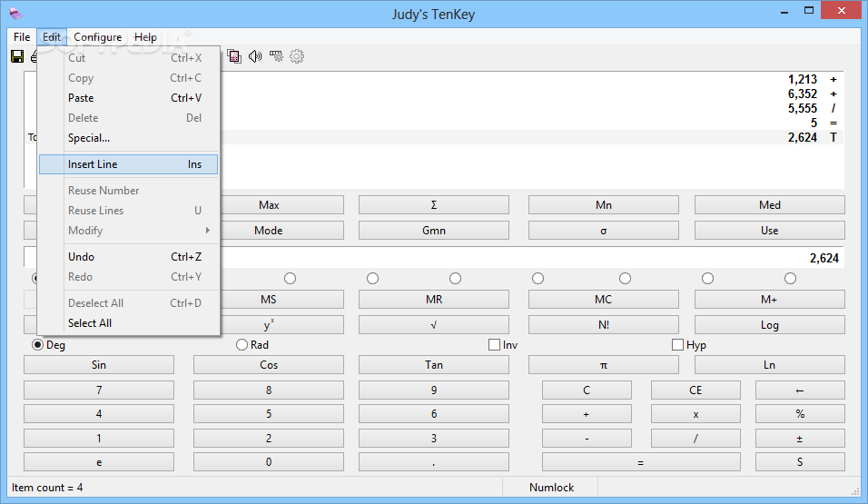Select the tape line 5,555 /
The image size is (868, 504).
click(532, 109)
